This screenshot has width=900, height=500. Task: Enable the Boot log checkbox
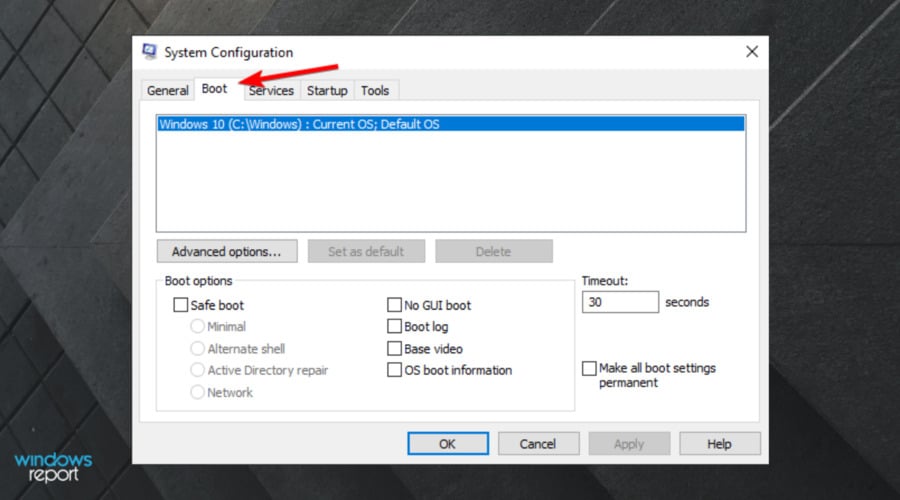(394, 326)
